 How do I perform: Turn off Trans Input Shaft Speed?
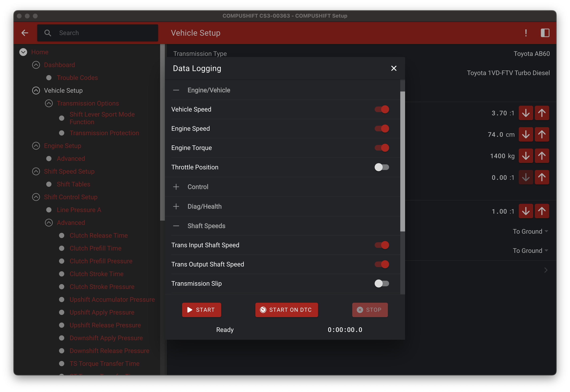[x=381, y=245]
